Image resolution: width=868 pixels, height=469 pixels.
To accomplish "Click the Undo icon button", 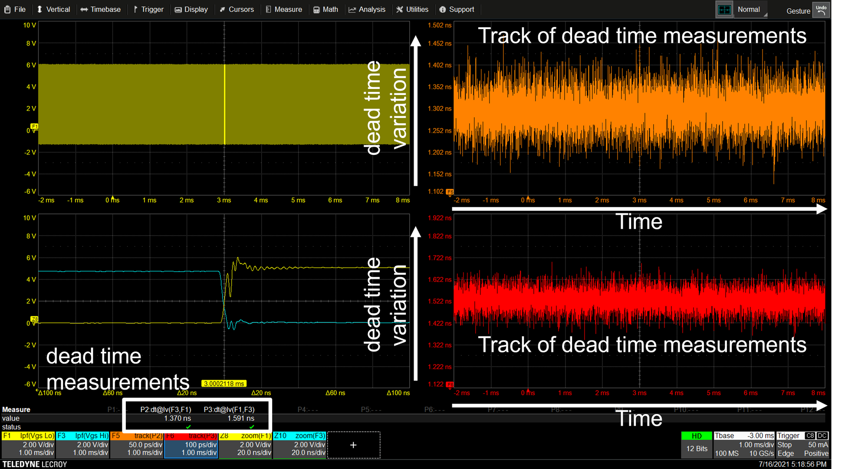I will tap(821, 10).
